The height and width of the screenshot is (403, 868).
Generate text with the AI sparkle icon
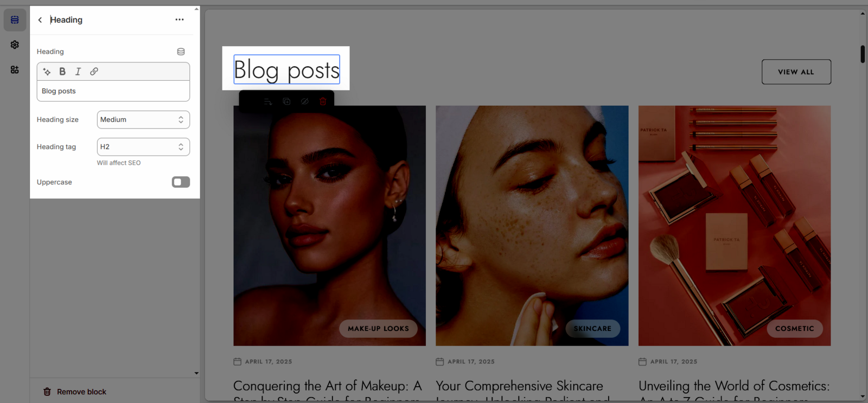47,72
